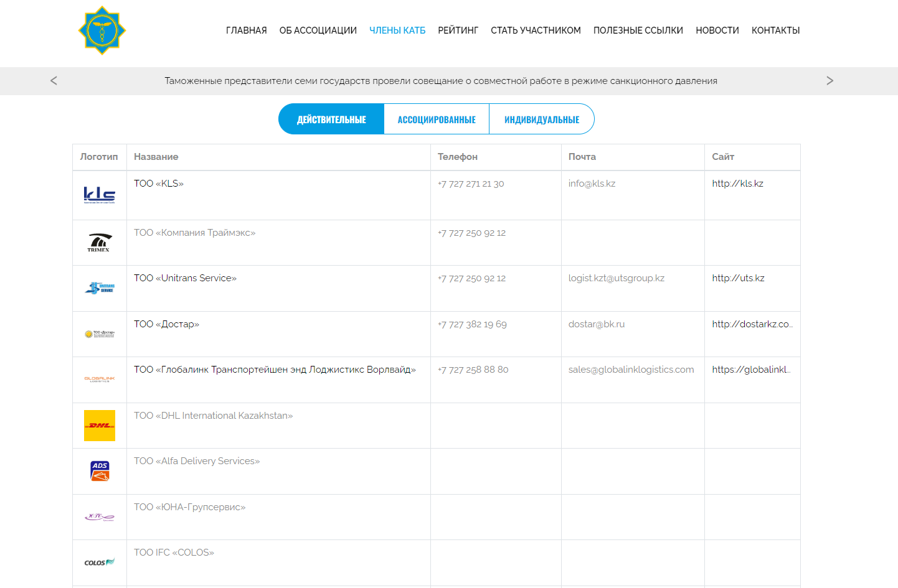This screenshot has height=588, width=898.
Task: Click email info@kls.kz
Action: 592,184
